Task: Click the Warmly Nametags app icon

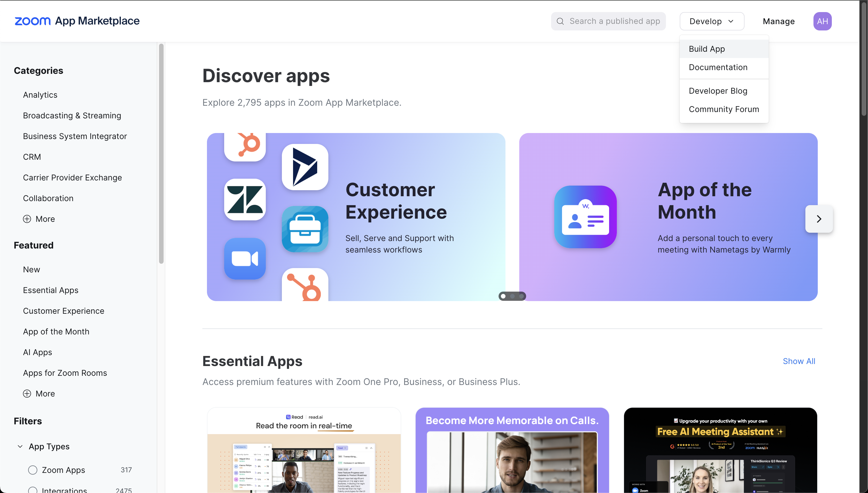Action: pos(585,217)
